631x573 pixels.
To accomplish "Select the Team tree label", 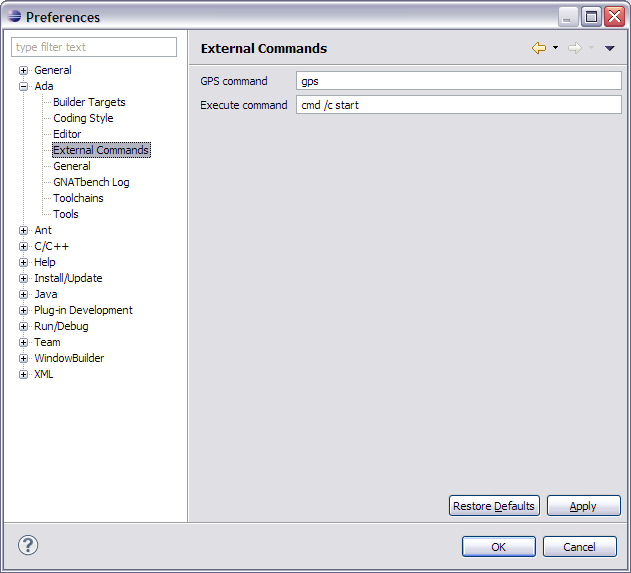I will pyautogui.click(x=47, y=342).
